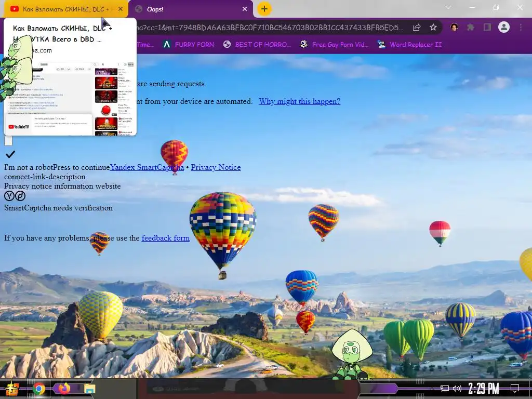Open the Word Replacer II bookmark
532x399 pixels.
click(409, 45)
